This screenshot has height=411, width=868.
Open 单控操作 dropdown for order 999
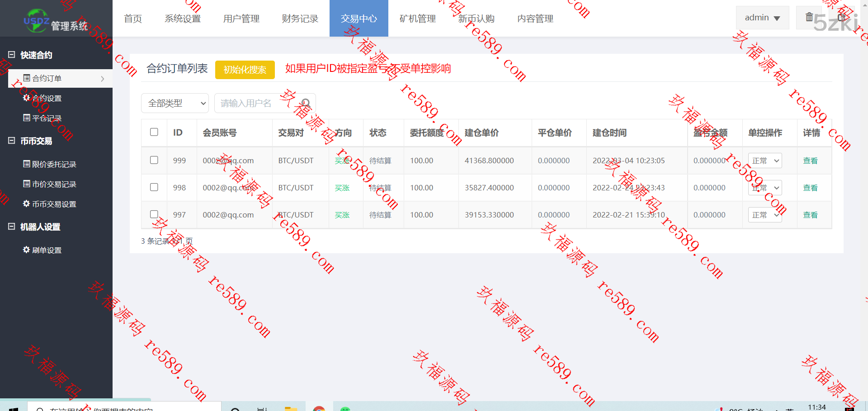(x=765, y=161)
